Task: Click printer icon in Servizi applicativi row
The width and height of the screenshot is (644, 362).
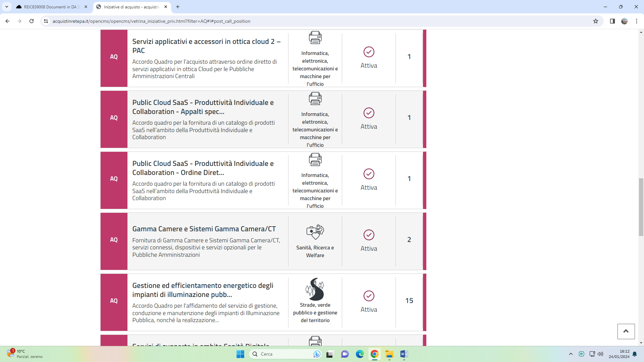Action: (315, 38)
